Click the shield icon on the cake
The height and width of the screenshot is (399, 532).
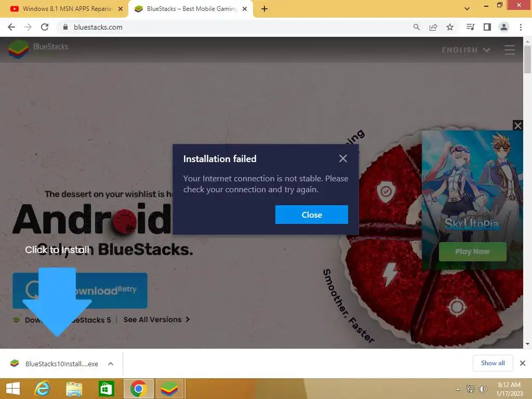[x=386, y=192]
